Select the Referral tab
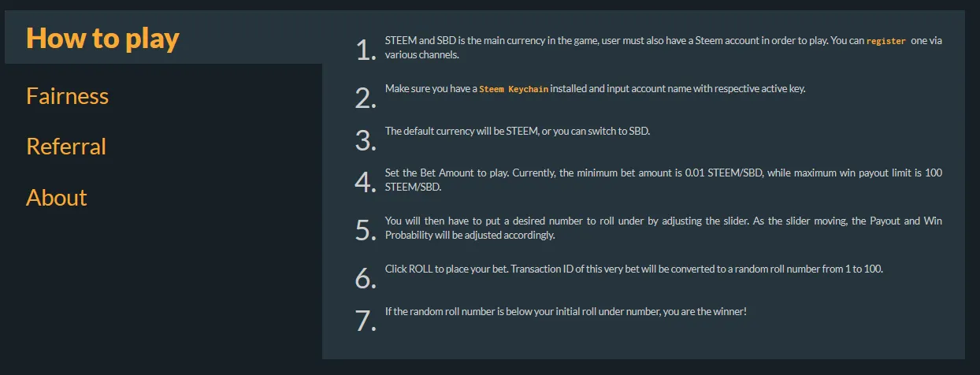This screenshot has width=980, height=375. click(x=66, y=147)
